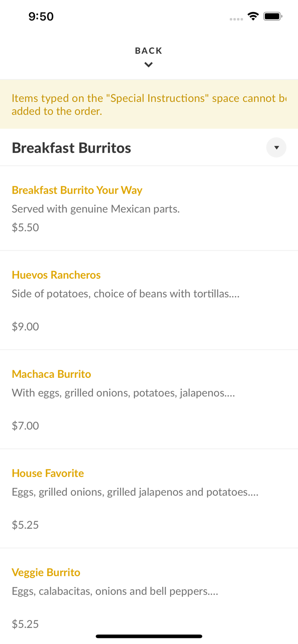298x644 pixels.
Task: Open the Machaca Burrito listing
Action: [x=51, y=374]
